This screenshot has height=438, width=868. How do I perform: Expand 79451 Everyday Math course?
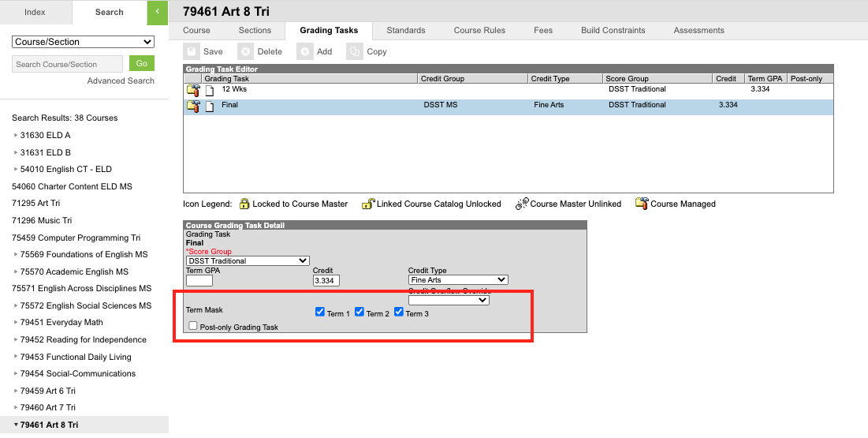16,323
